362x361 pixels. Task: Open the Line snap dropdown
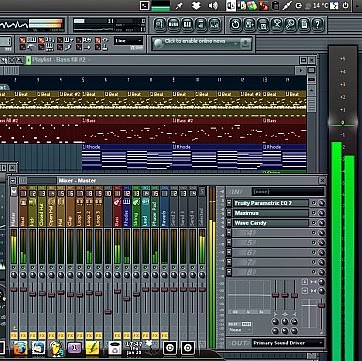pyautogui.click(x=129, y=41)
